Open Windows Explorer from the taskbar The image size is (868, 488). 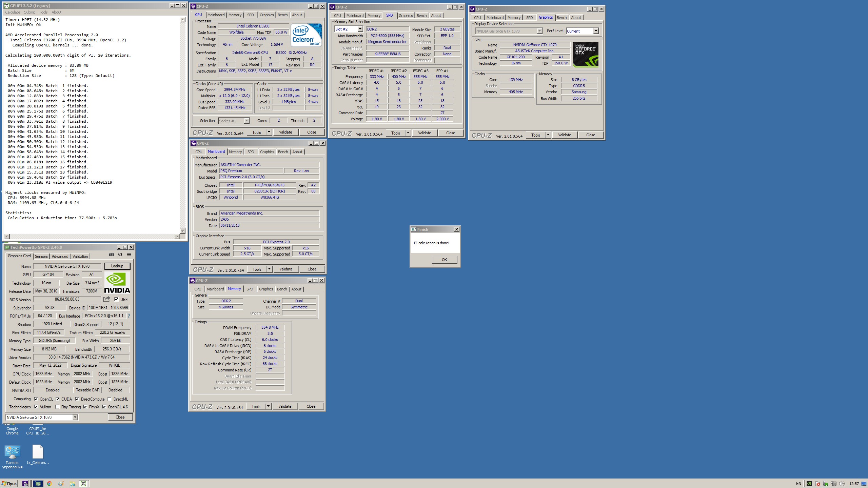72,484
